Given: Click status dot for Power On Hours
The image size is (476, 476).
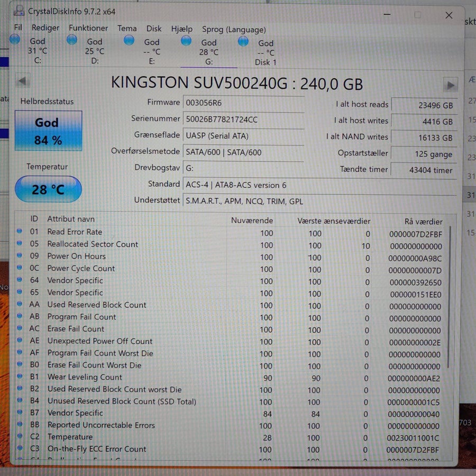Looking at the screenshot, I should click(20, 255).
